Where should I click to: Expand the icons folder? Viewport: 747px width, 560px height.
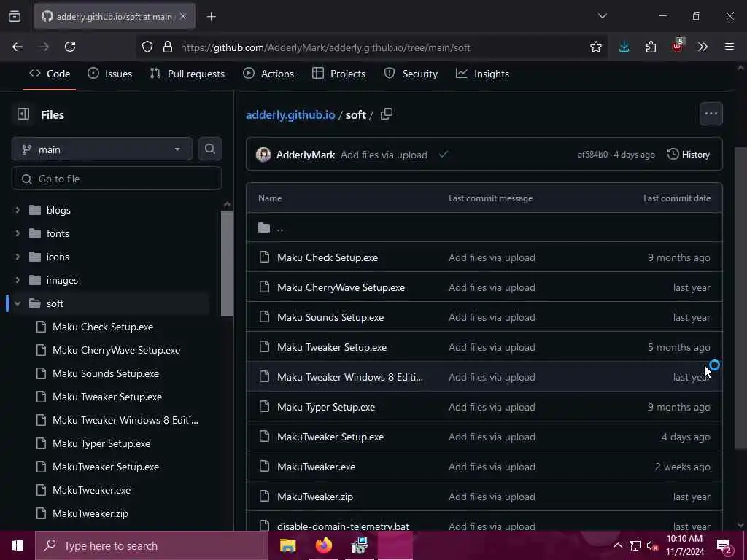click(x=18, y=257)
